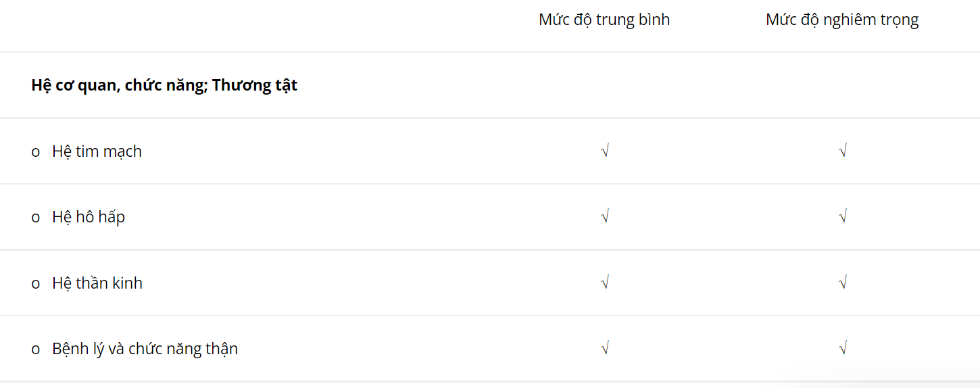This screenshot has height=388, width=980.
Task: Click the bullet marker beside Hệ hô hấp
Action: [x=36, y=218]
